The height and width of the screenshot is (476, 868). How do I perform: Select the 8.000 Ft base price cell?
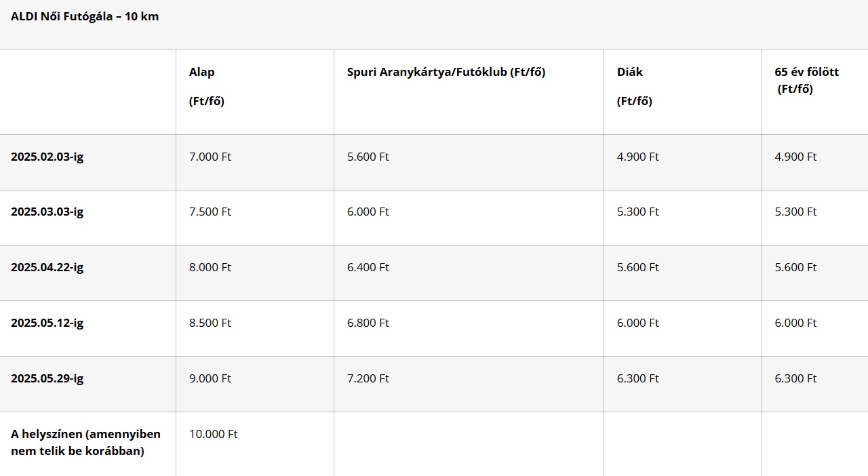click(x=210, y=267)
